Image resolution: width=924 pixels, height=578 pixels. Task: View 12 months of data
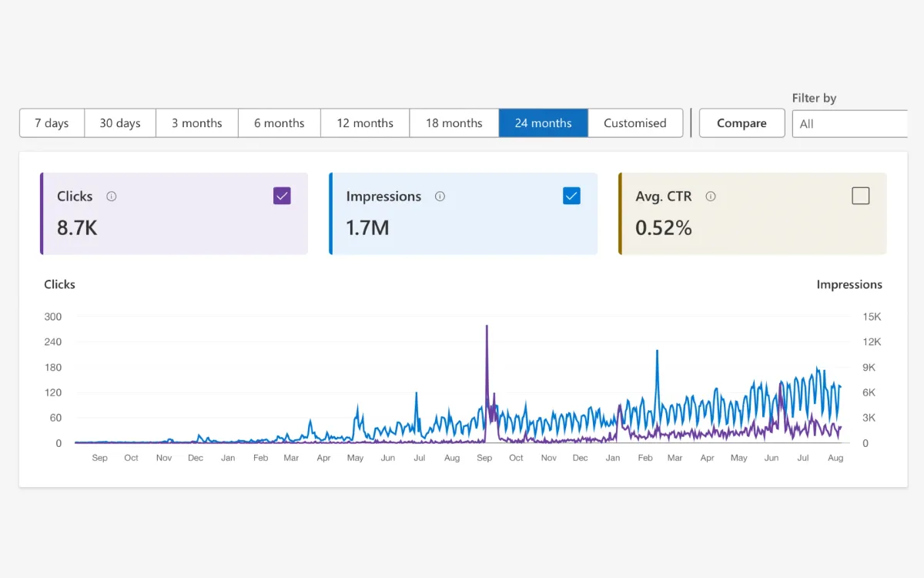pos(364,123)
